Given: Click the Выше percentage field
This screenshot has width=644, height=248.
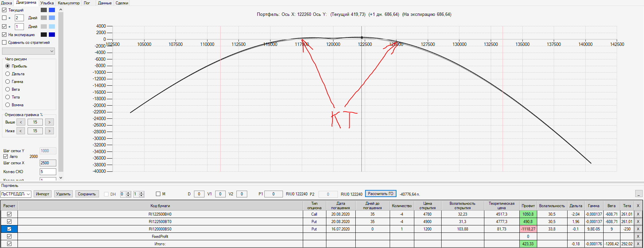Looking at the screenshot, I should [35, 122].
